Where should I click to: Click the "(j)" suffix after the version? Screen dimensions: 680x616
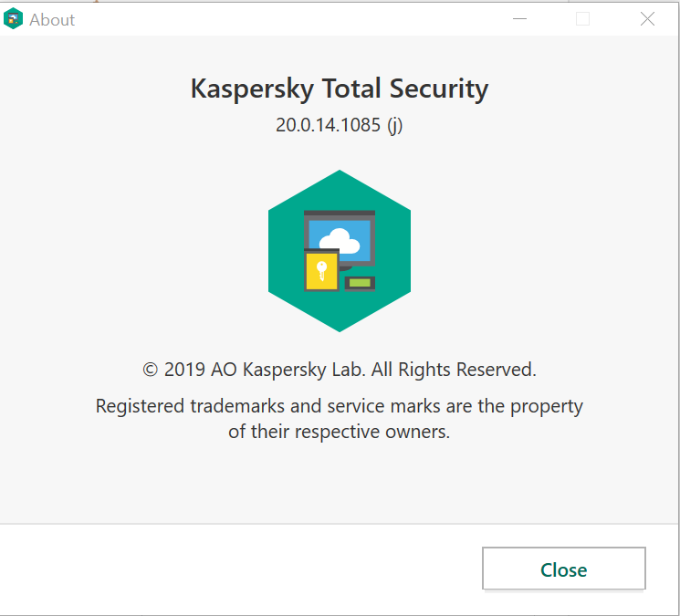(x=394, y=125)
